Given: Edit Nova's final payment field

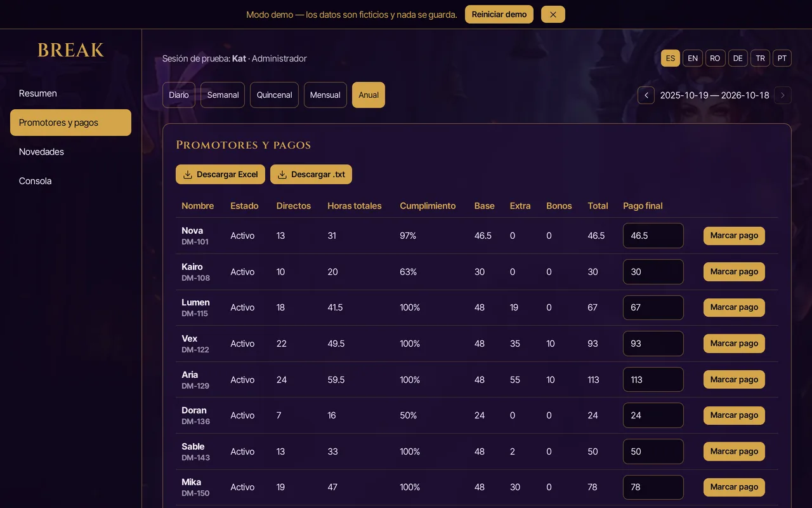Looking at the screenshot, I should point(653,236).
